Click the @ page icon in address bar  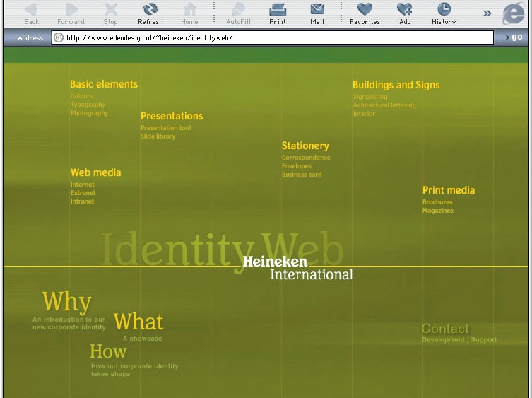59,37
